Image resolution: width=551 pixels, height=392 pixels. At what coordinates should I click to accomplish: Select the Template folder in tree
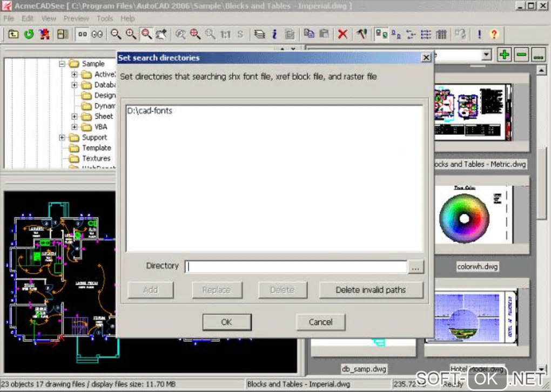(x=96, y=148)
